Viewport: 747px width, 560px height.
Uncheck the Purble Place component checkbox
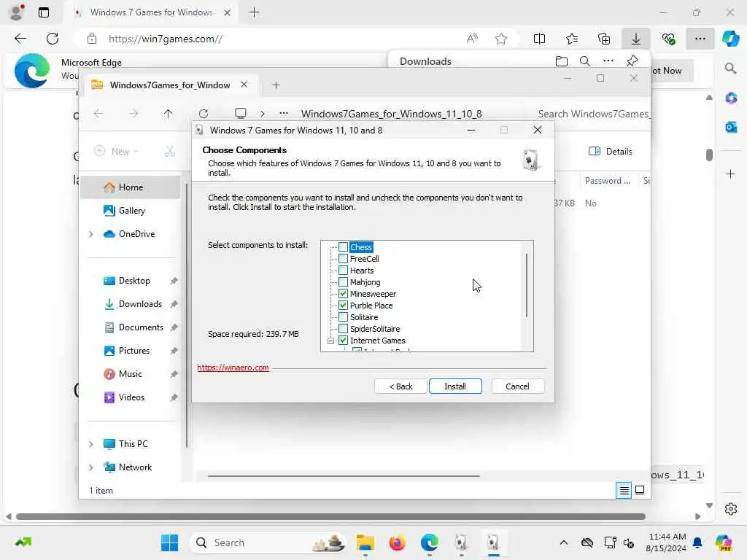[x=343, y=306]
